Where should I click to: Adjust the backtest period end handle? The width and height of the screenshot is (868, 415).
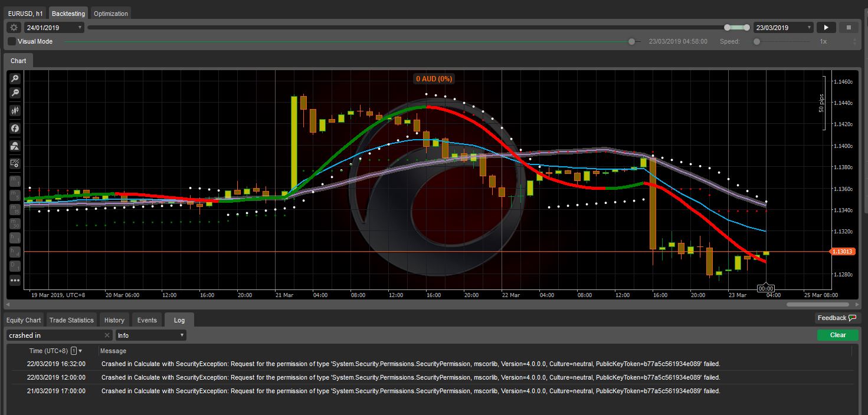click(x=747, y=27)
